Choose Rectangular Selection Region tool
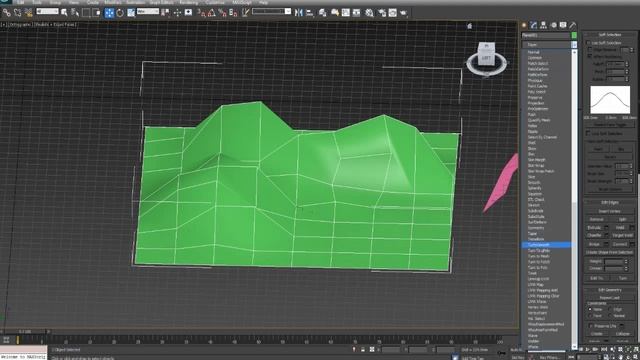This screenshot has height=360, width=640. pos(86,13)
